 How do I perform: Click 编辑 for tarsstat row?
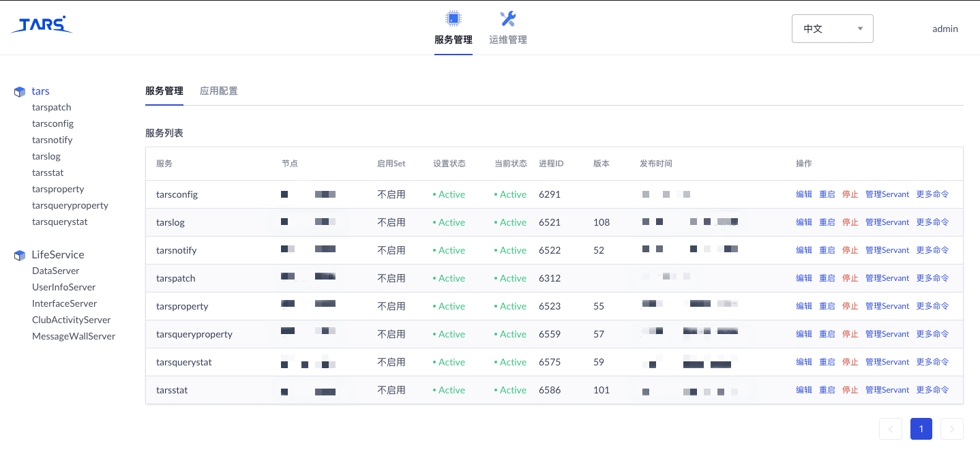[804, 390]
